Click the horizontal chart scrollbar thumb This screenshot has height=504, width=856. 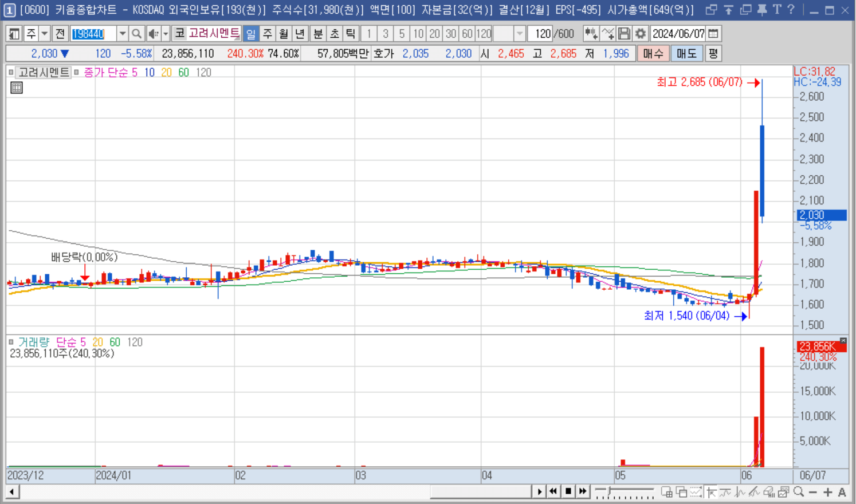[x=481, y=491]
